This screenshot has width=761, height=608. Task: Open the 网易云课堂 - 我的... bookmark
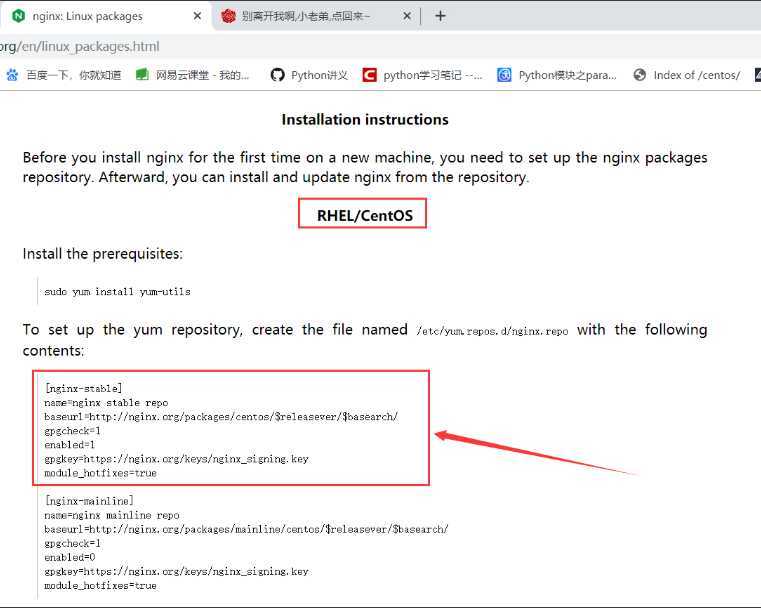pos(202,75)
